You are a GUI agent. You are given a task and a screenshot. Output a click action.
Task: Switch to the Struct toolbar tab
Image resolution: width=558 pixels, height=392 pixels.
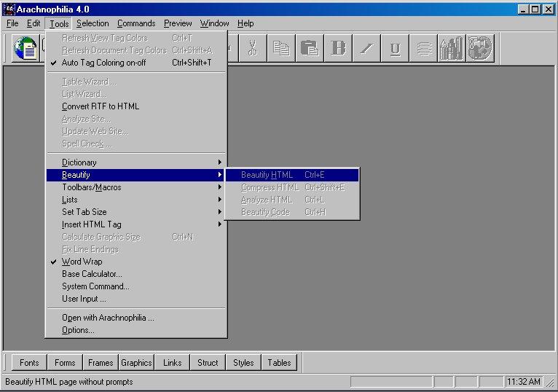coord(208,363)
